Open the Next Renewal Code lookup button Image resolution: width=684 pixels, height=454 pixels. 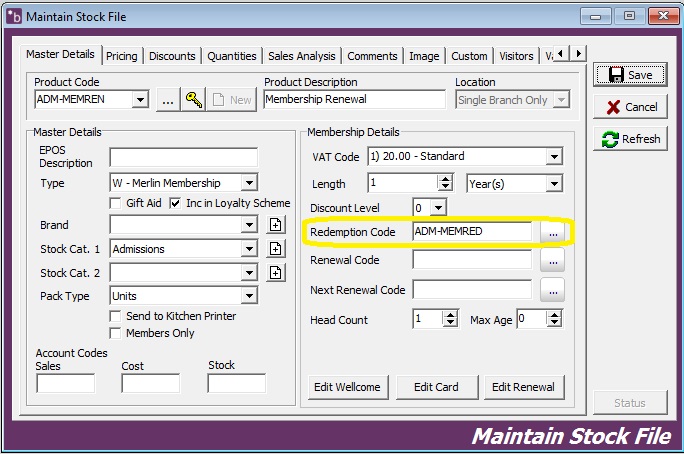(x=553, y=290)
